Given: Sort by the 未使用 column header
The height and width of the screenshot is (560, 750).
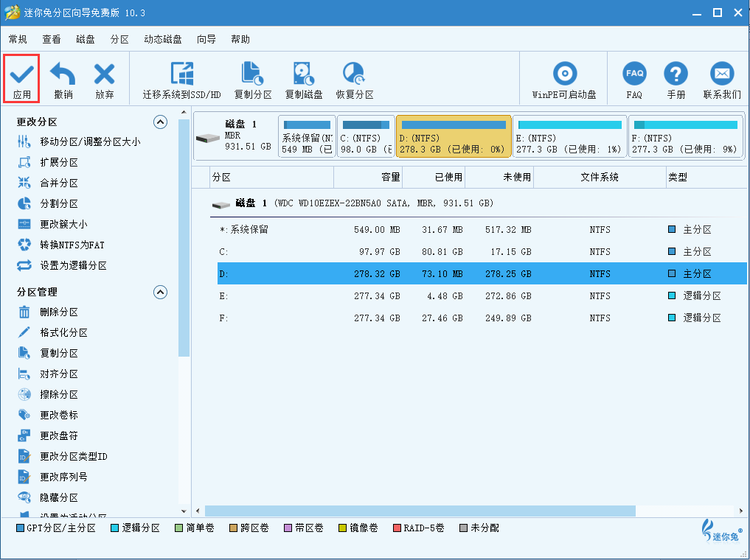Looking at the screenshot, I should click(x=499, y=178).
